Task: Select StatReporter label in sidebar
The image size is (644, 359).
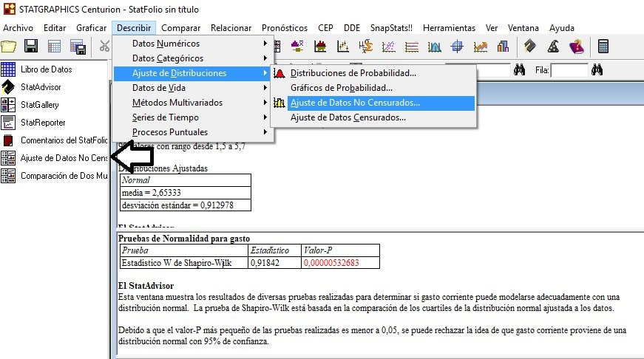Action: coord(43,123)
